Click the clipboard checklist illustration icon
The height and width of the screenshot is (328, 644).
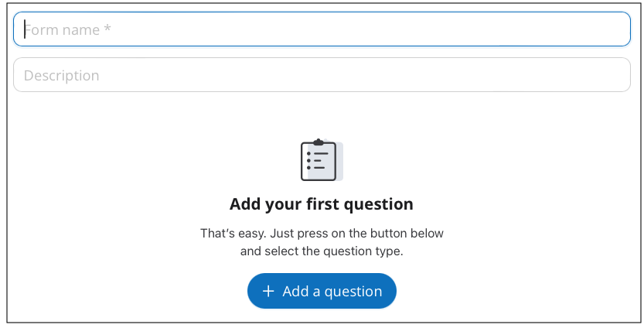pyautogui.click(x=322, y=160)
